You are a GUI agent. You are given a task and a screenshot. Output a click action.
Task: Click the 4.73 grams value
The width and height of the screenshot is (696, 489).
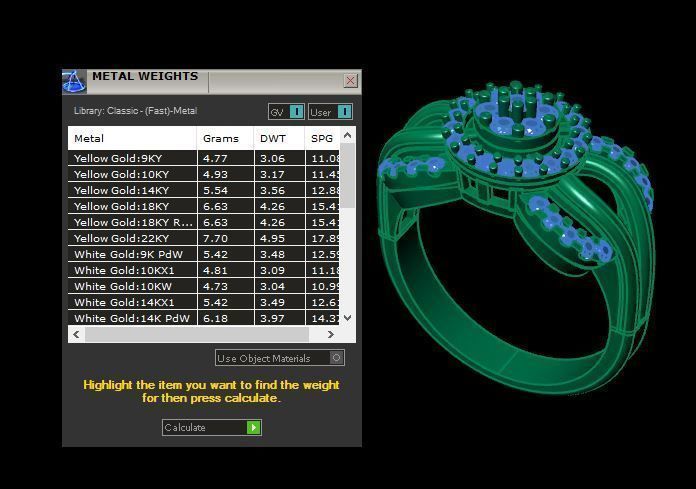[215, 286]
